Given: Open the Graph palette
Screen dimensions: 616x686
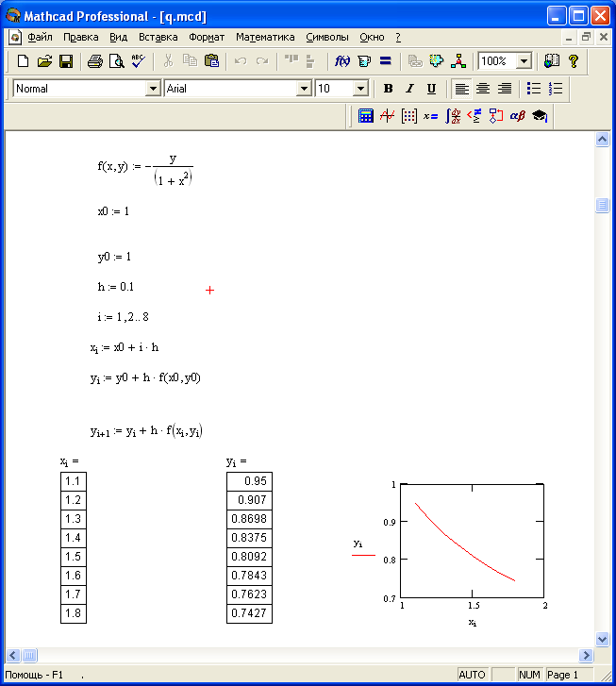Looking at the screenshot, I should click(x=387, y=116).
